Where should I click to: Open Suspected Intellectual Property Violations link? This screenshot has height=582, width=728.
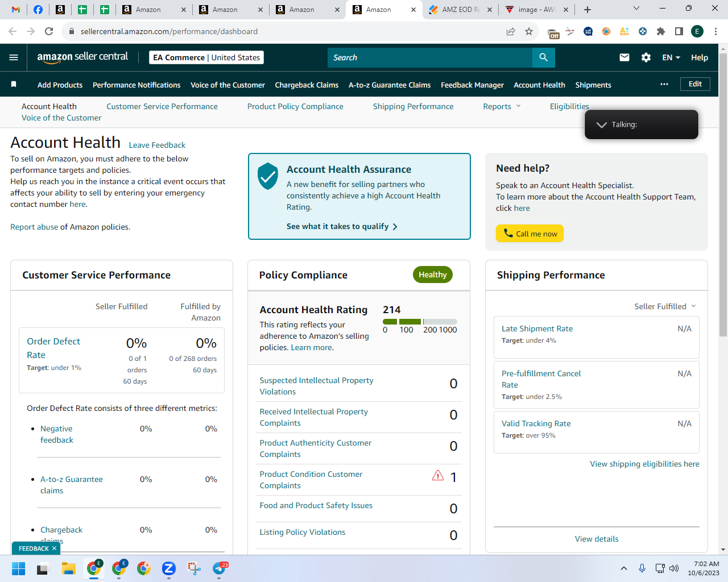click(316, 386)
